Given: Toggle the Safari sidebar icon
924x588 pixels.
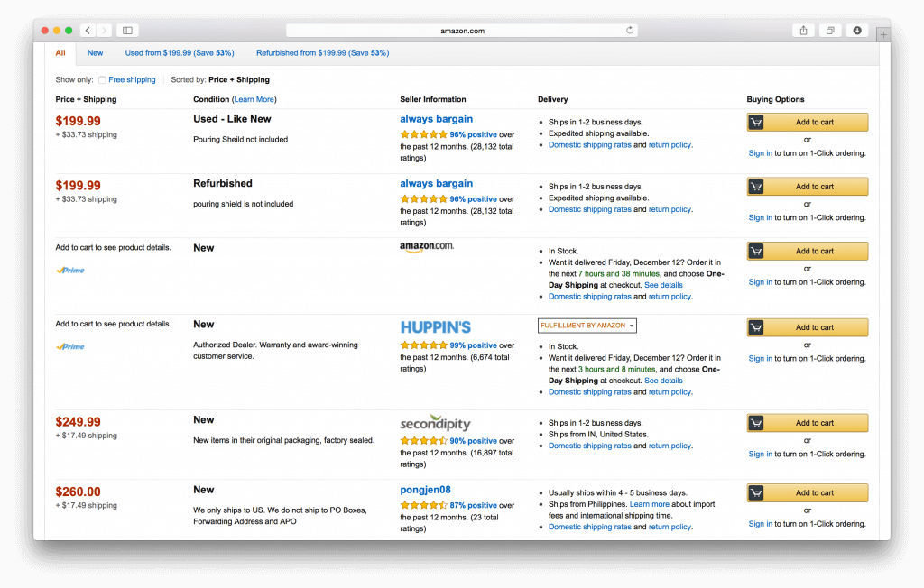Looking at the screenshot, I should coord(127,31).
